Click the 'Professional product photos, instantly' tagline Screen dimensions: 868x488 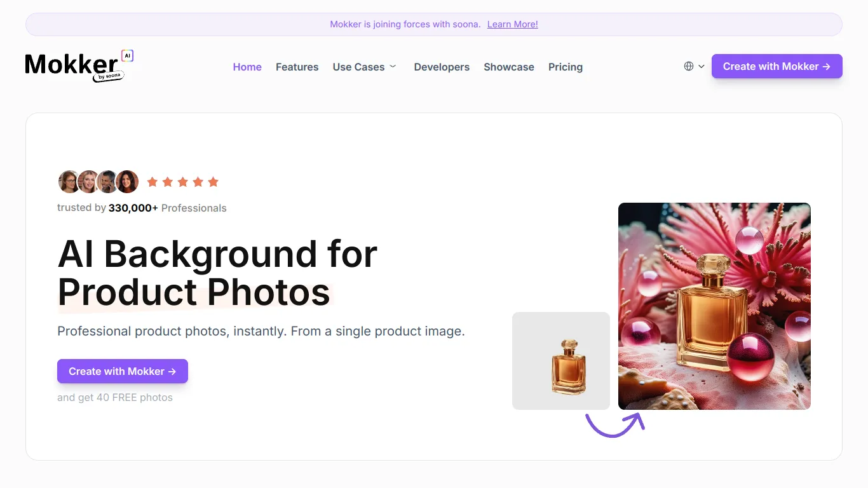point(261,331)
